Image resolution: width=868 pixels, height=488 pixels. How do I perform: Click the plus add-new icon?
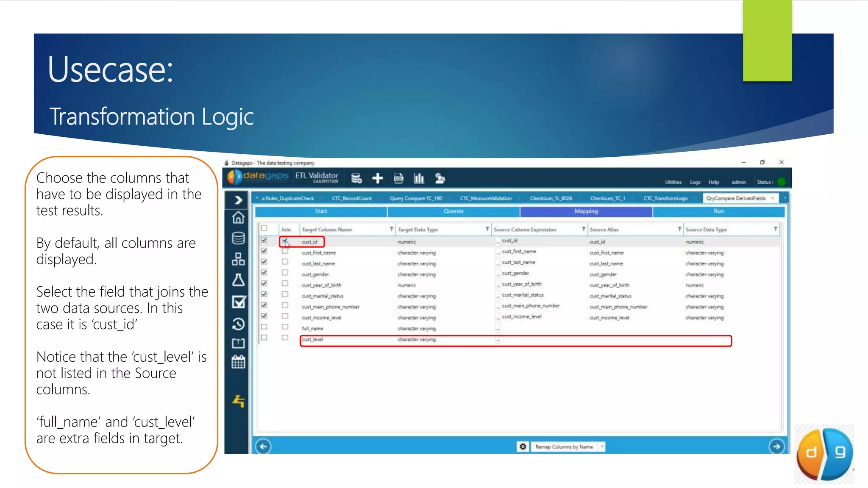377,178
